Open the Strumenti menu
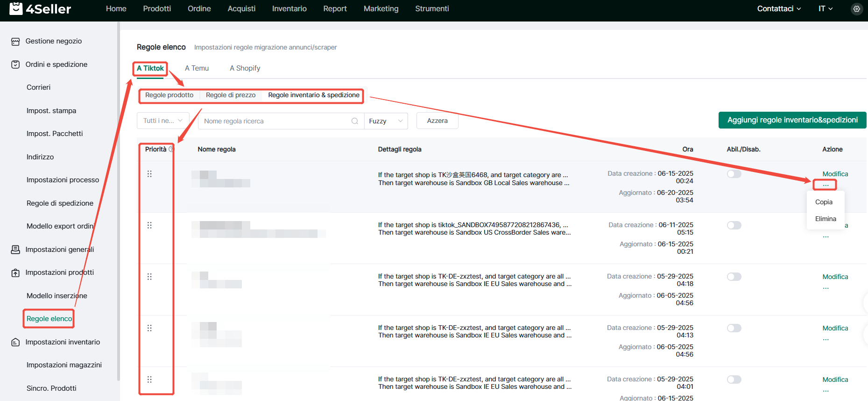The width and height of the screenshot is (868, 401). click(432, 9)
